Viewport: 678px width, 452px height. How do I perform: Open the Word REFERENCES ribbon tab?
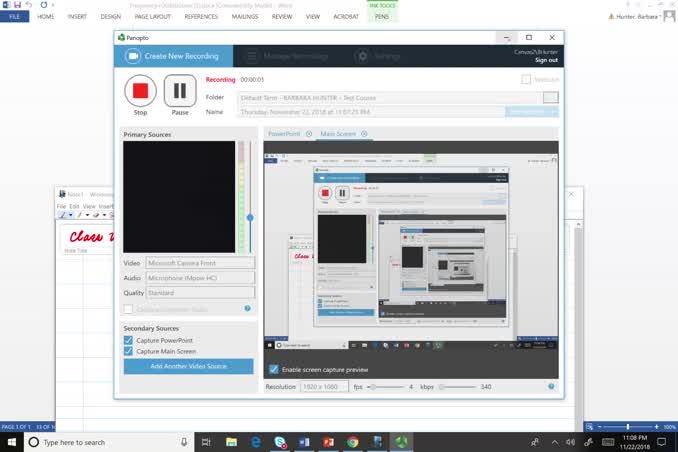tap(201, 17)
